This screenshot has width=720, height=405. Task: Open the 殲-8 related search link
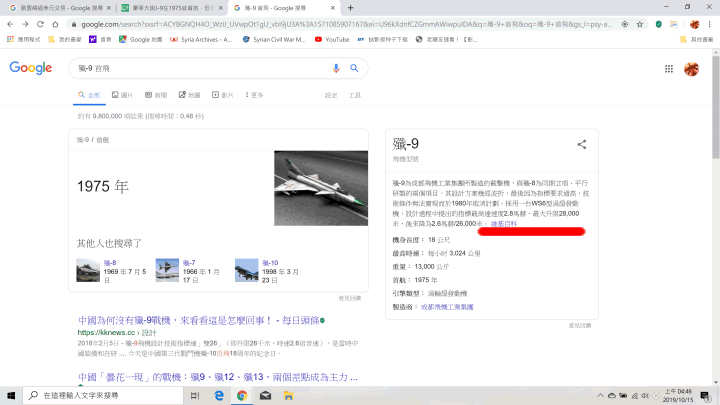point(110,263)
